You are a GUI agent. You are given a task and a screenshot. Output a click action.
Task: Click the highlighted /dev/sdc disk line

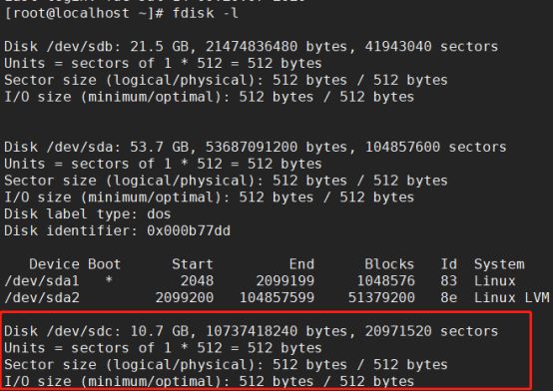[252, 331]
